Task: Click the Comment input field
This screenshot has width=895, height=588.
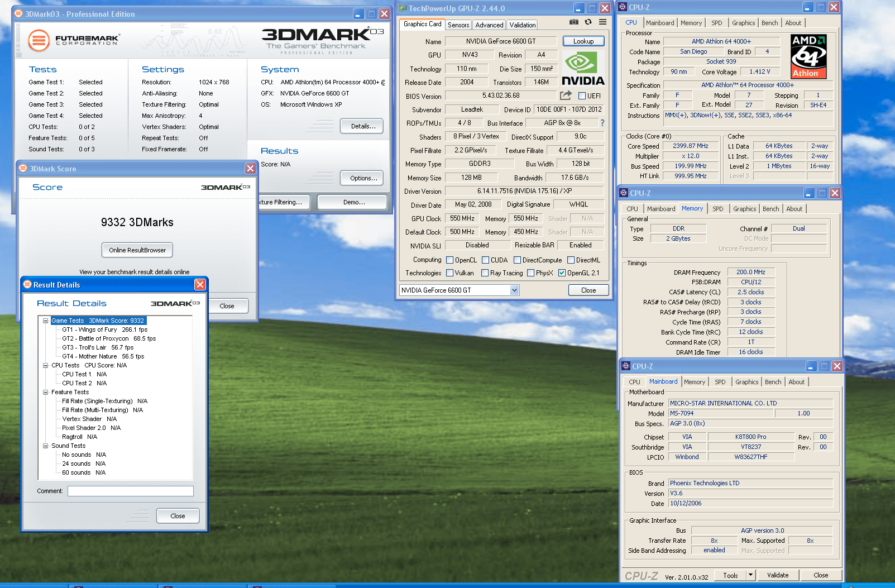Action: point(131,491)
